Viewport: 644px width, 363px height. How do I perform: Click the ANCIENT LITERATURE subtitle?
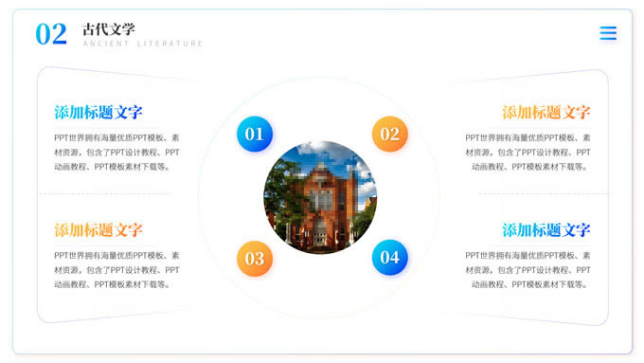tap(142, 44)
